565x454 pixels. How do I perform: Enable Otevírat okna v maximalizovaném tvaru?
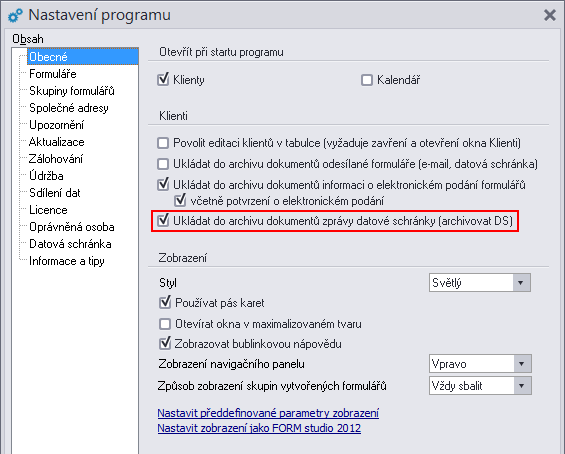point(165,324)
